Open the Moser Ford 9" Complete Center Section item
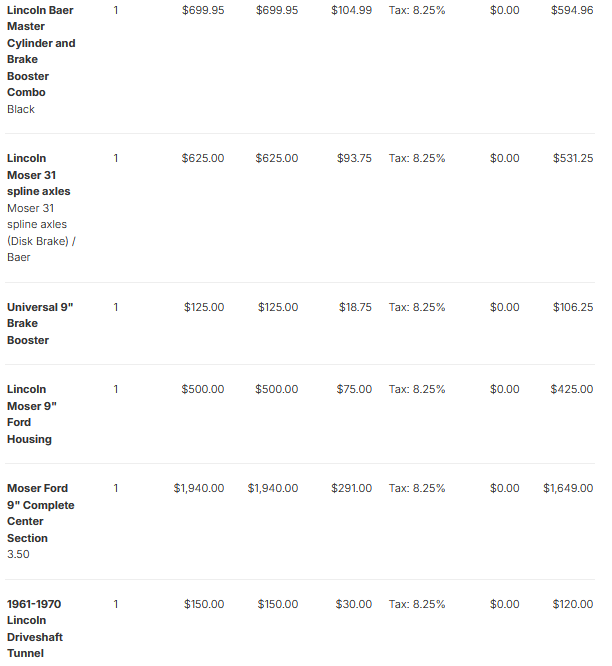Viewport: 612px width, 666px height. 41,513
